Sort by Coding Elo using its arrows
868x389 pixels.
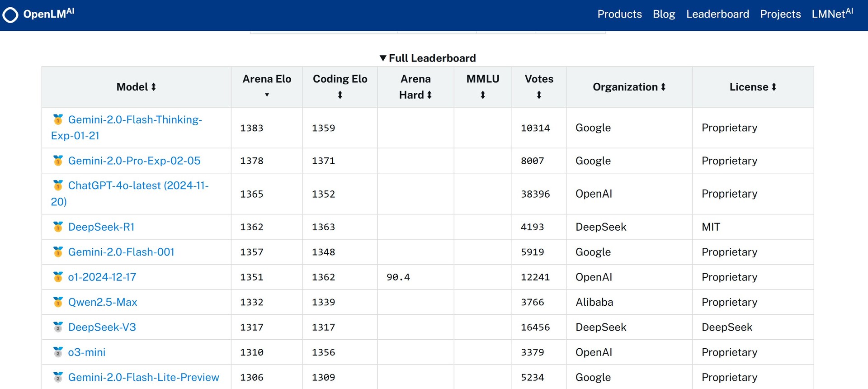click(340, 95)
